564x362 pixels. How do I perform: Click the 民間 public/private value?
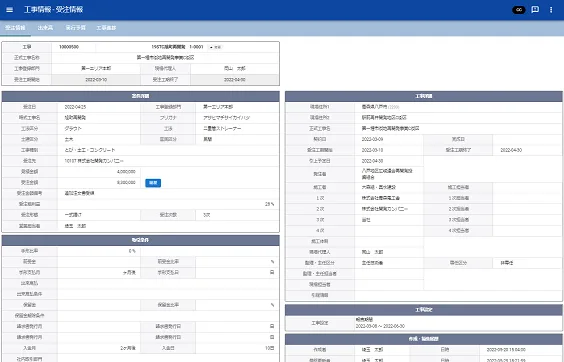point(207,139)
